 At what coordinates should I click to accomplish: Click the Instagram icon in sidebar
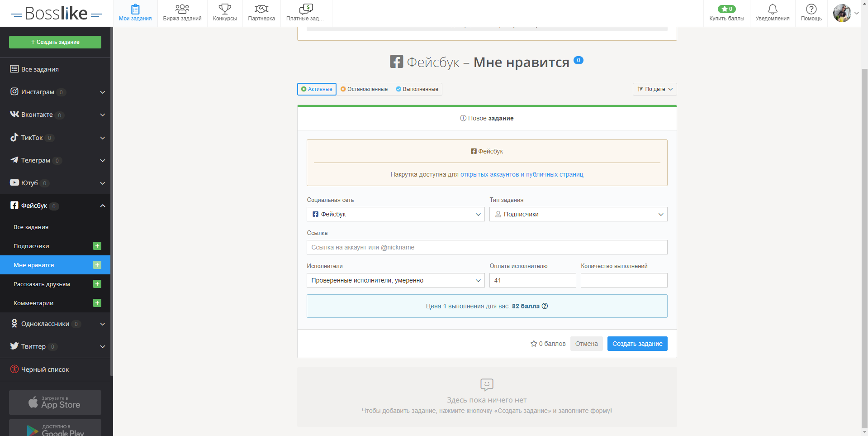tap(14, 91)
